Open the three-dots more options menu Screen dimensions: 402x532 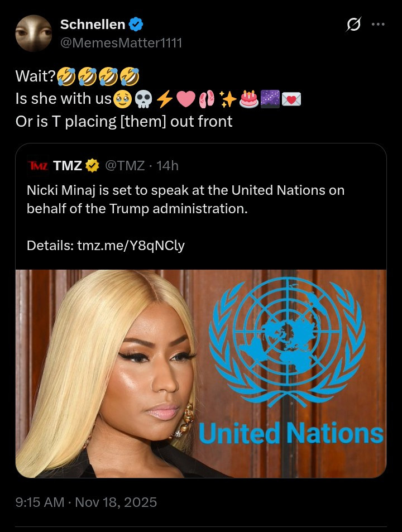pos(378,25)
